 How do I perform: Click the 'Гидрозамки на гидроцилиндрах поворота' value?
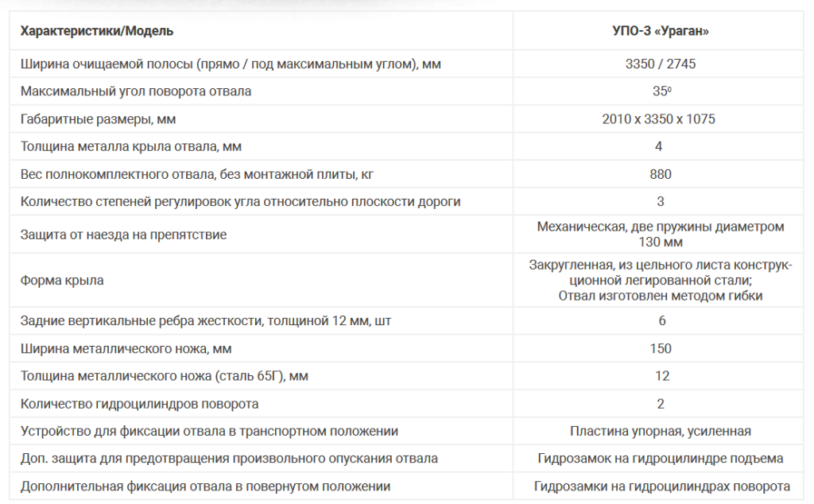coord(661,487)
